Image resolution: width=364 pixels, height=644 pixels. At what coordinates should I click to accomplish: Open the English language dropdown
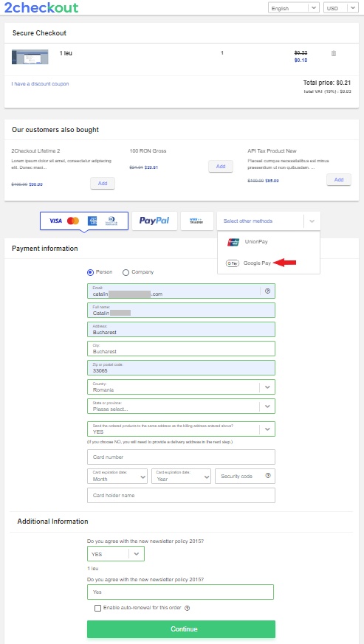pos(294,8)
